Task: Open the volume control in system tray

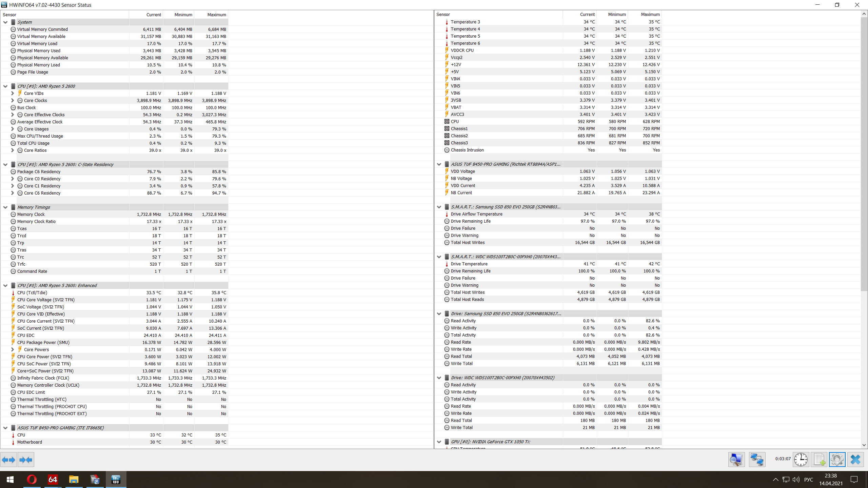Action: click(796, 479)
